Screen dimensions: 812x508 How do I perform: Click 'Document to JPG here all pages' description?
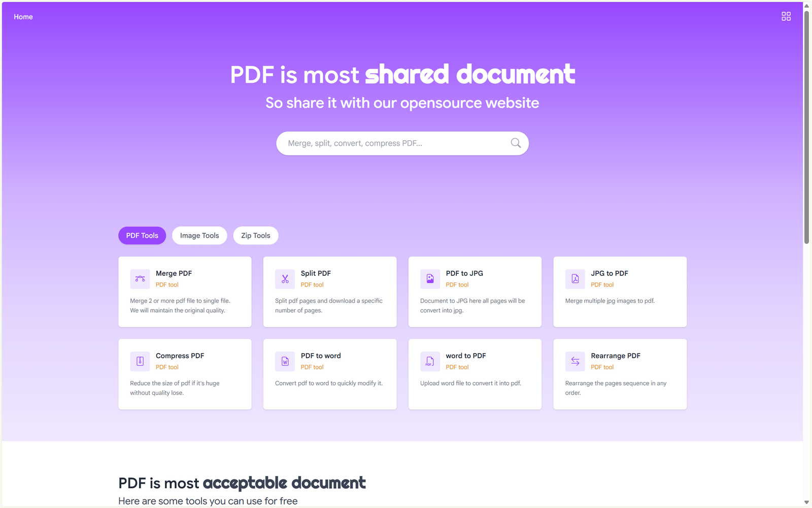472,305
